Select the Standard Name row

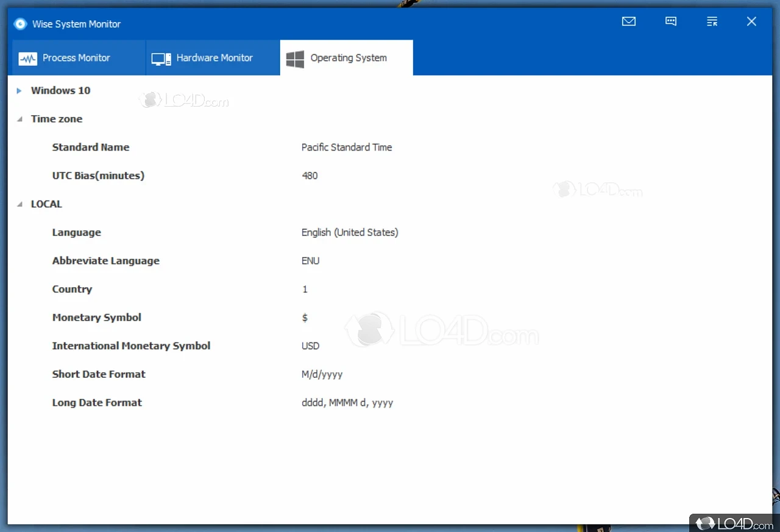(91, 147)
